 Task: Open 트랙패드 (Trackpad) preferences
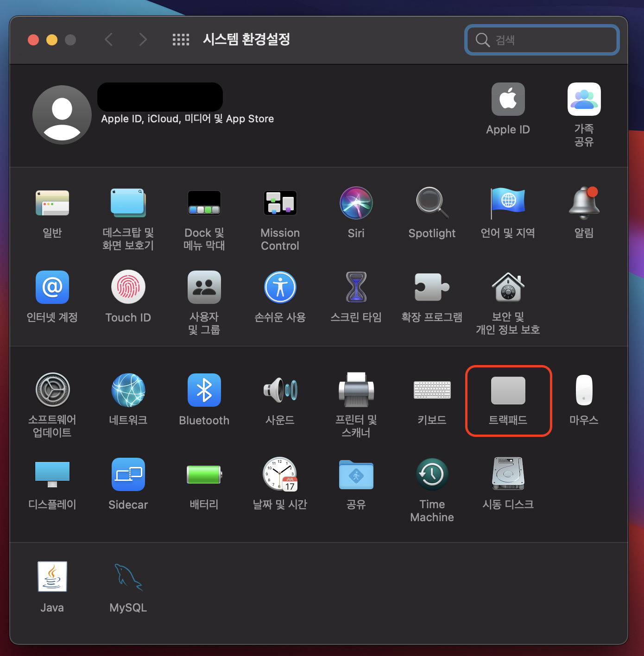tap(508, 390)
